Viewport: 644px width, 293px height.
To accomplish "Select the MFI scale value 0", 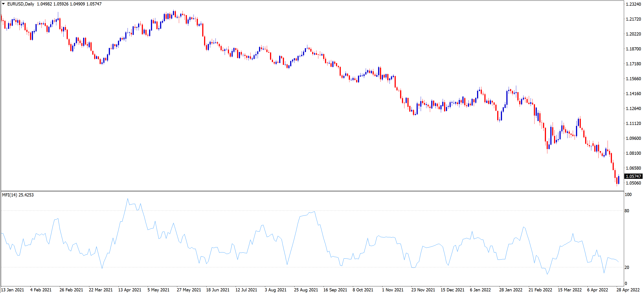I will [x=626, y=283].
